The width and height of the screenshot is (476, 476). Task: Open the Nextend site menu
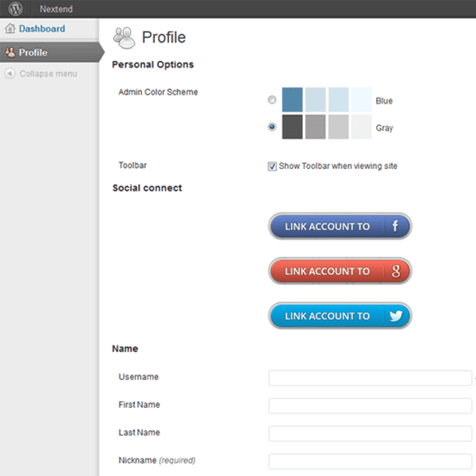tap(56, 9)
